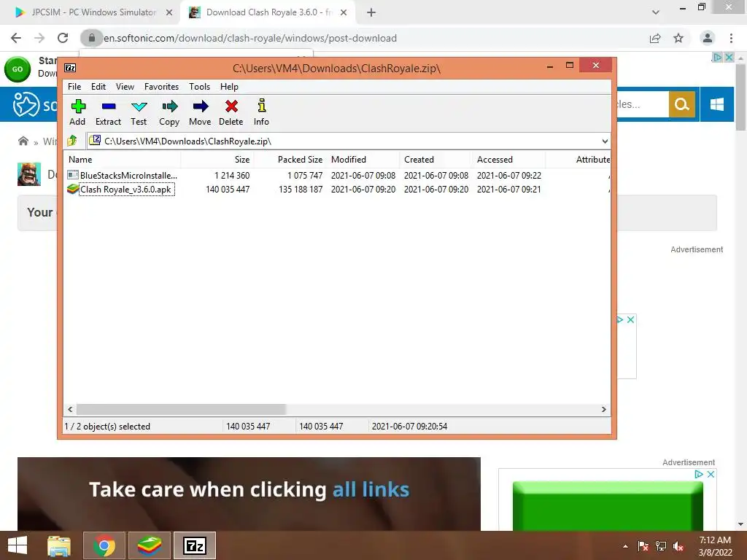Click the Windows platform icon on Softonic
747x560 pixels.
(716, 104)
